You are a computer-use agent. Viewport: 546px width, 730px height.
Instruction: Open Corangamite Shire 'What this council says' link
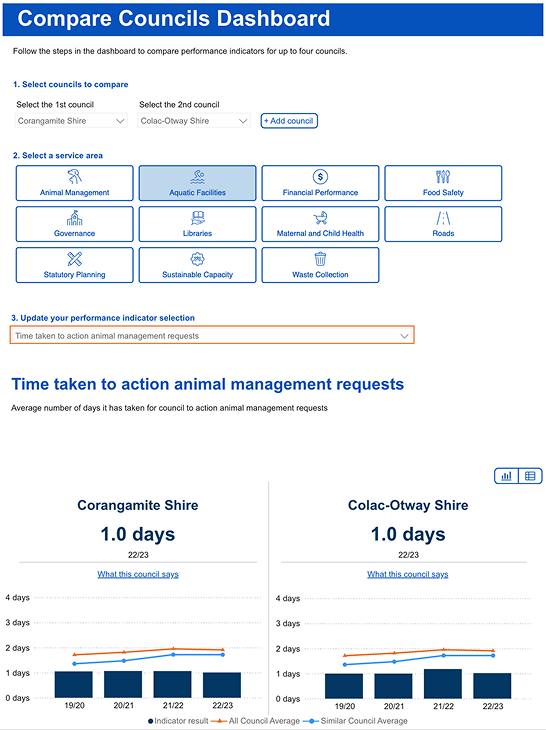[138, 574]
